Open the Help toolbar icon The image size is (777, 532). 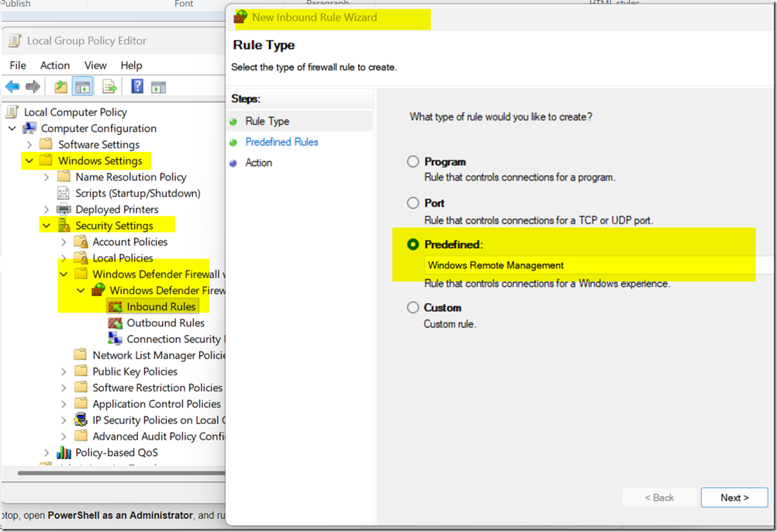click(x=137, y=86)
